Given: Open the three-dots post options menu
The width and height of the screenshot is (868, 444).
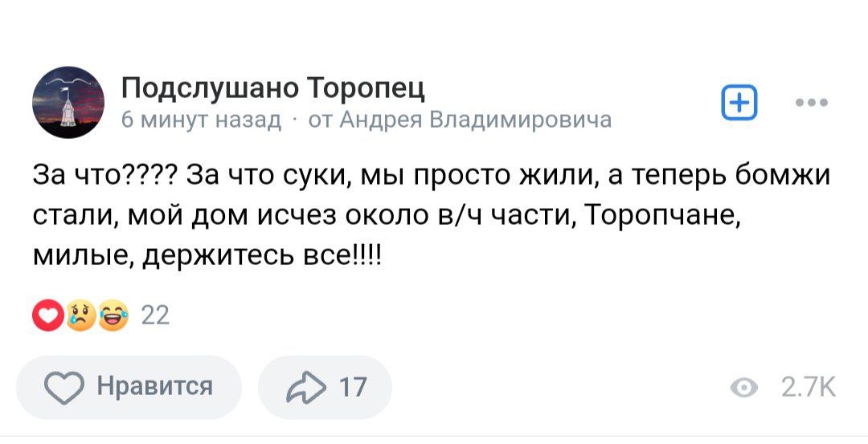Looking at the screenshot, I should click(x=810, y=104).
